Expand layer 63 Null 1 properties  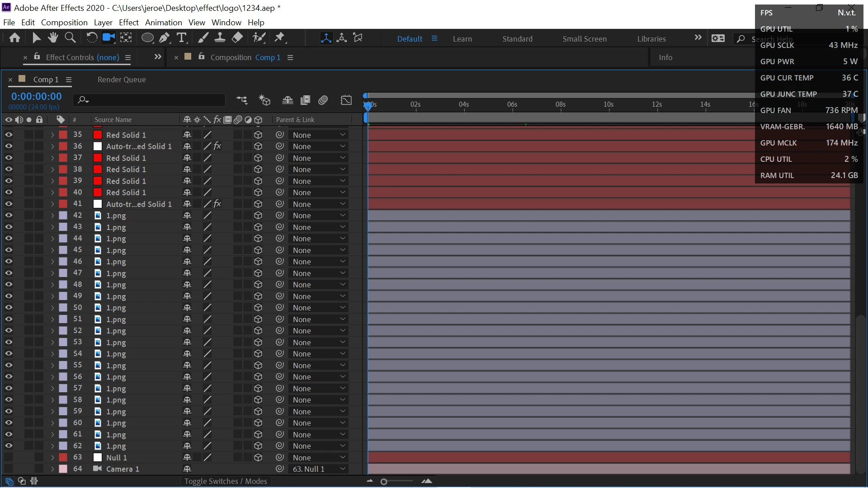[52, 458]
